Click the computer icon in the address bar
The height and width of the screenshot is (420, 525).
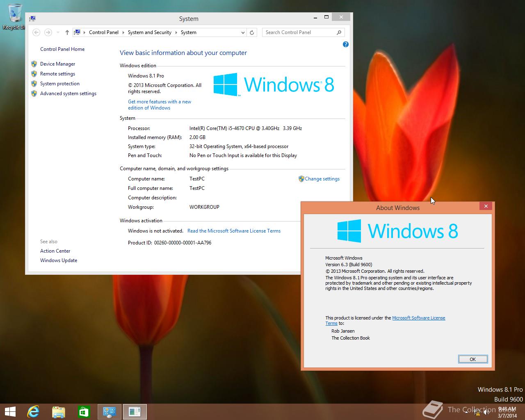pos(77,32)
